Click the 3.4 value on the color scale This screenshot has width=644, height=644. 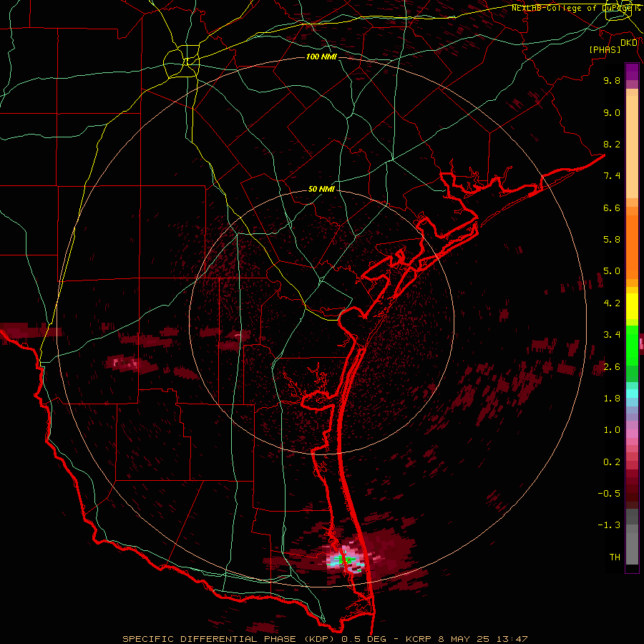tap(612, 335)
